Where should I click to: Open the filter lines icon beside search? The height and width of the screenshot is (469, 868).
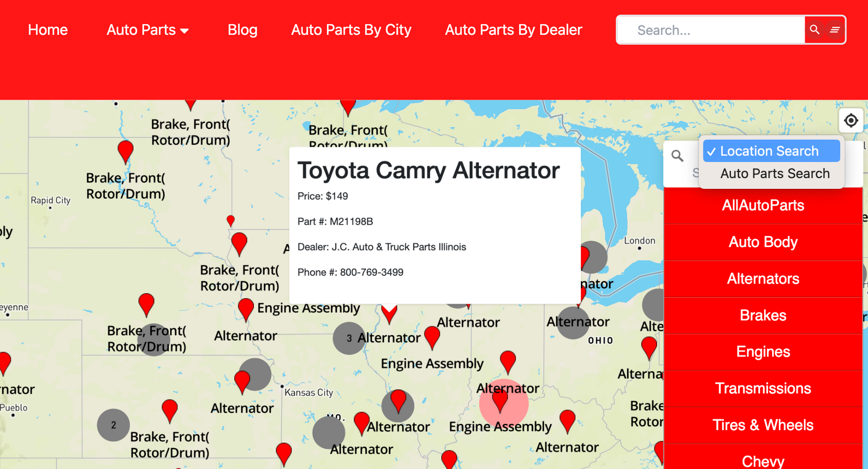835,30
